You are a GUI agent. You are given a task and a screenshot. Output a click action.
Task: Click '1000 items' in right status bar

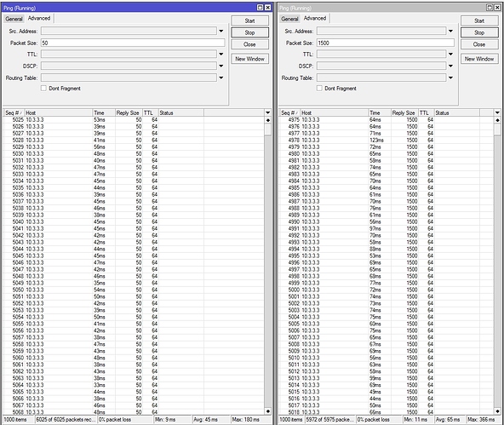tap(291, 420)
